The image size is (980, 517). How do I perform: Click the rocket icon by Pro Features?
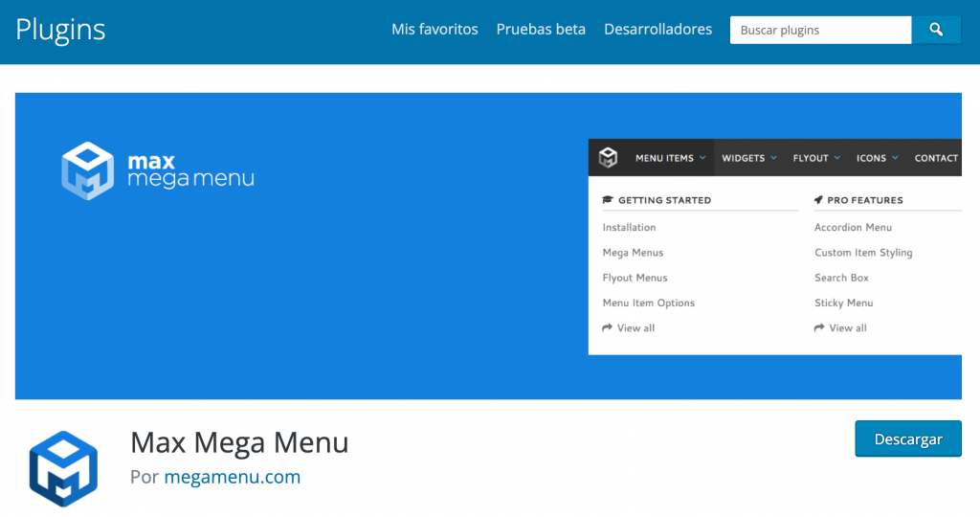point(818,200)
